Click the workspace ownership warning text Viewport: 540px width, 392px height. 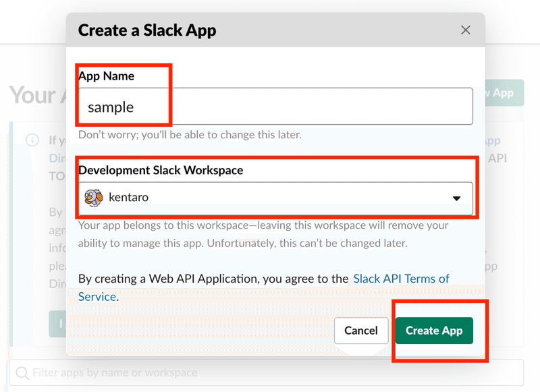(x=263, y=233)
